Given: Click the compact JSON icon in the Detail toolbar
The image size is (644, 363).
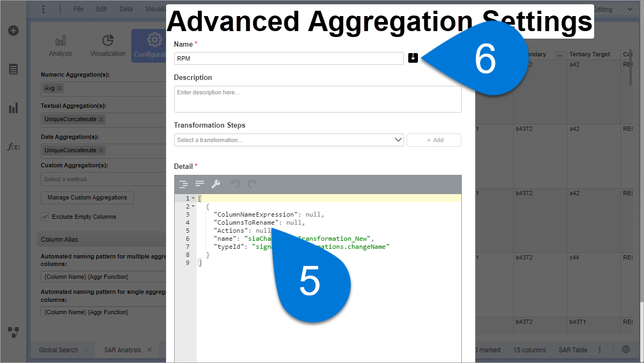Looking at the screenshot, I should [x=200, y=184].
